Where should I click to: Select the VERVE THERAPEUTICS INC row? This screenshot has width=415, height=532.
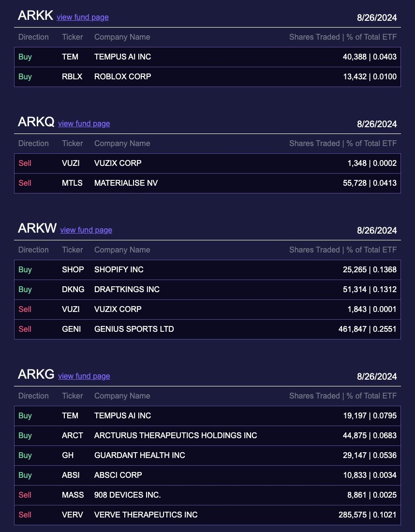point(207,515)
